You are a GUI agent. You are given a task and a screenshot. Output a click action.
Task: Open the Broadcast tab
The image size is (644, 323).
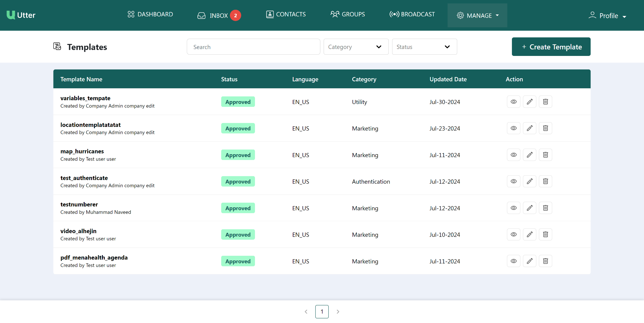coord(412,14)
